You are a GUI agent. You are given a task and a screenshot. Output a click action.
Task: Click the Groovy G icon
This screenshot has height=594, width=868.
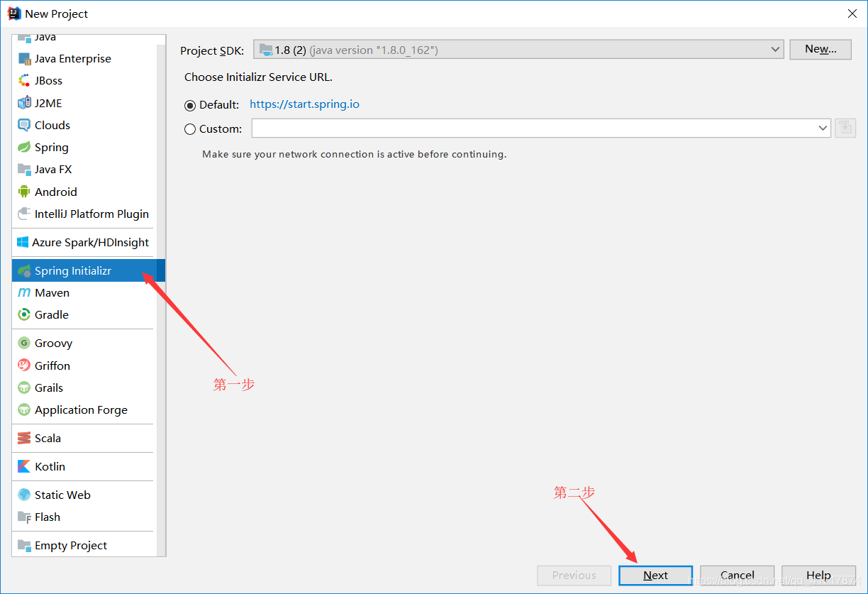(24, 343)
